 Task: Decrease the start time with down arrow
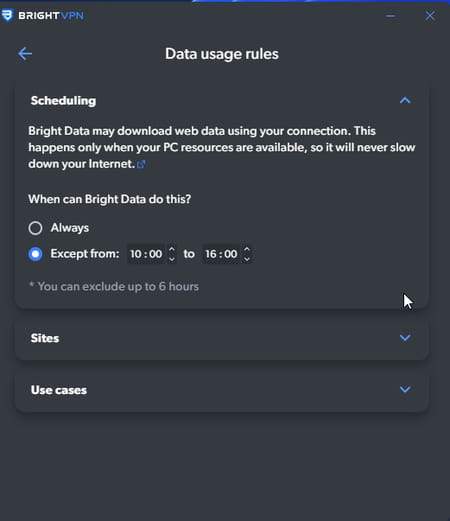[x=172, y=259]
